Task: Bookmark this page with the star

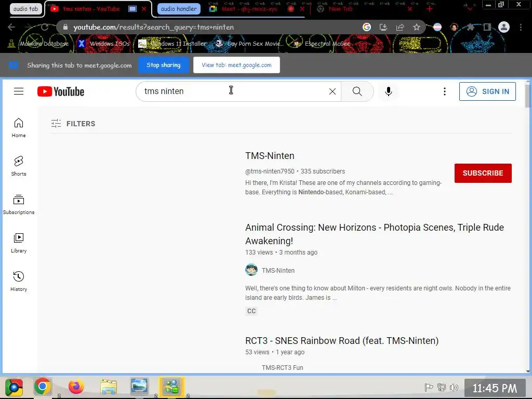Action: [x=417, y=27]
